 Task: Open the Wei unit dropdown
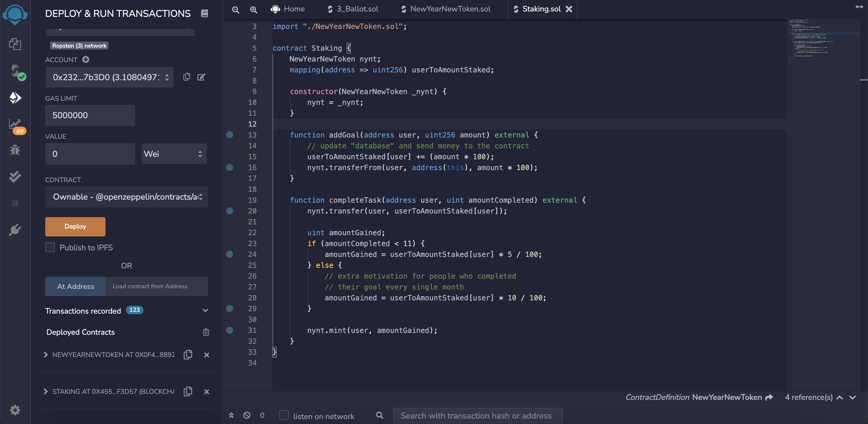pos(174,154)
